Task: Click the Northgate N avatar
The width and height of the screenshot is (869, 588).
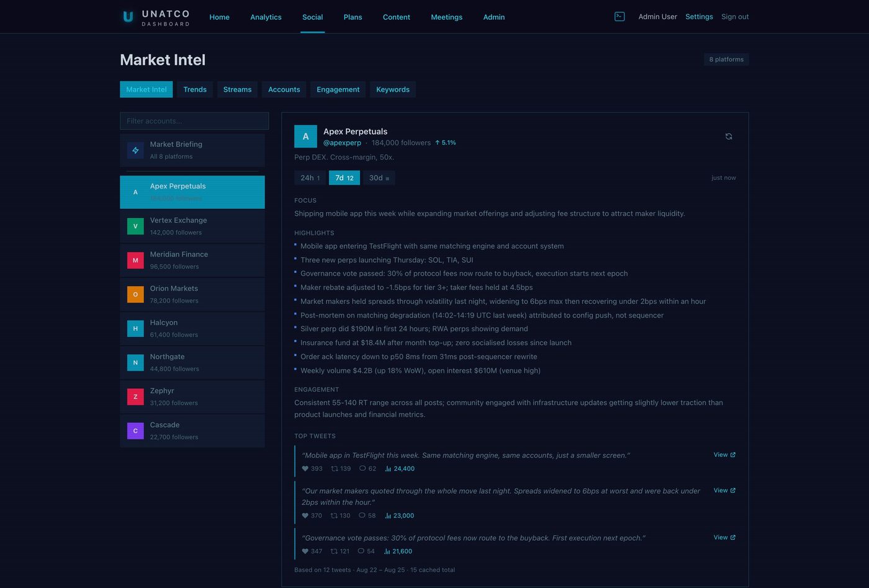Action: 135,363
